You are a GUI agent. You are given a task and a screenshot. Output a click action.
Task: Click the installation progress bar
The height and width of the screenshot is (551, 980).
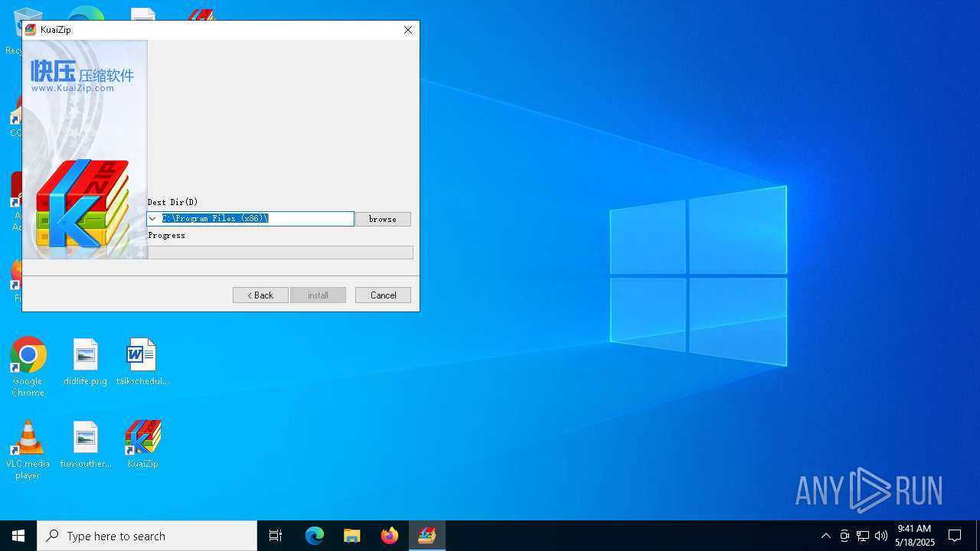coord(280,253)
